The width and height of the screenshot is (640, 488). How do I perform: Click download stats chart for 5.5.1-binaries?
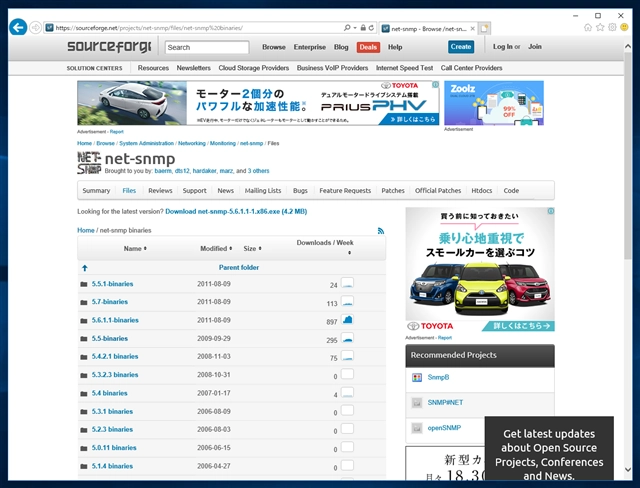click(x=347, y=283)
